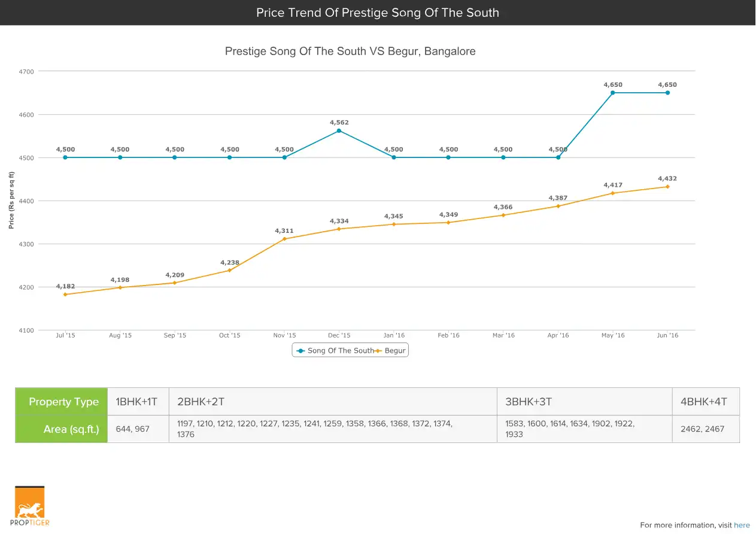
Task: Click the chart title Prestige Song Of The South VS Begur
Action: 350,51
